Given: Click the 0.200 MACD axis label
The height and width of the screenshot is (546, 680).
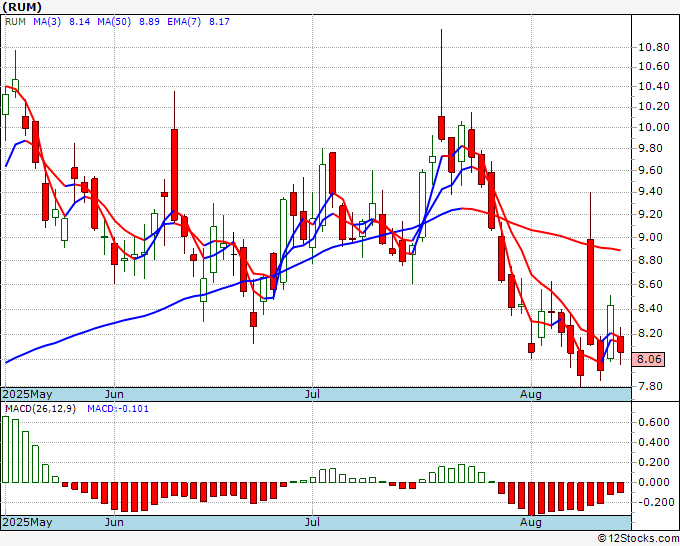Looking at the screenshot, I should (654, 462).
